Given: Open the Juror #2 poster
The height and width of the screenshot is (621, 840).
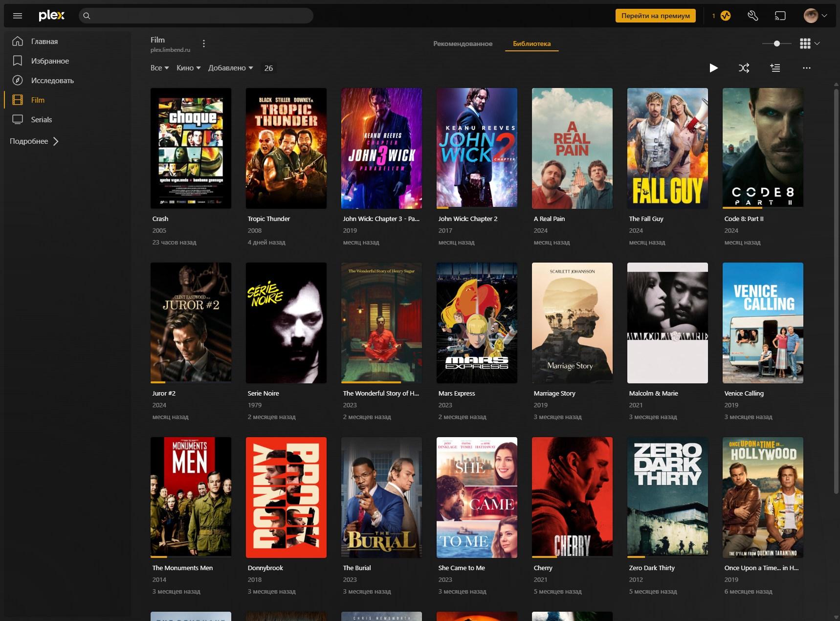Looking at the screenshot, I should 191,323.
